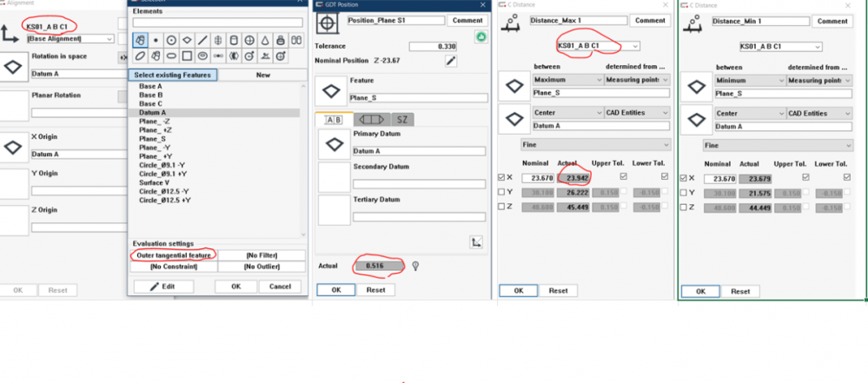Select Plane_S in the features list
868x383 pixels.
(152, 139)
